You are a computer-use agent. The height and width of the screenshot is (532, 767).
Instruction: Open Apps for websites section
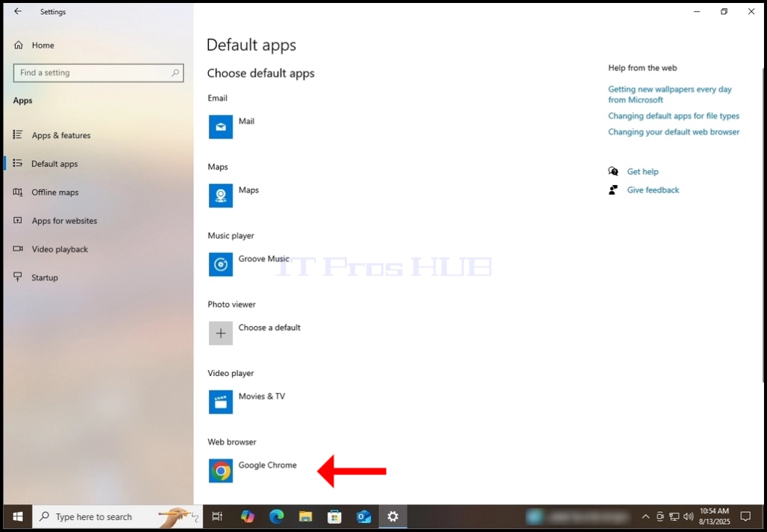click(64, 221)
